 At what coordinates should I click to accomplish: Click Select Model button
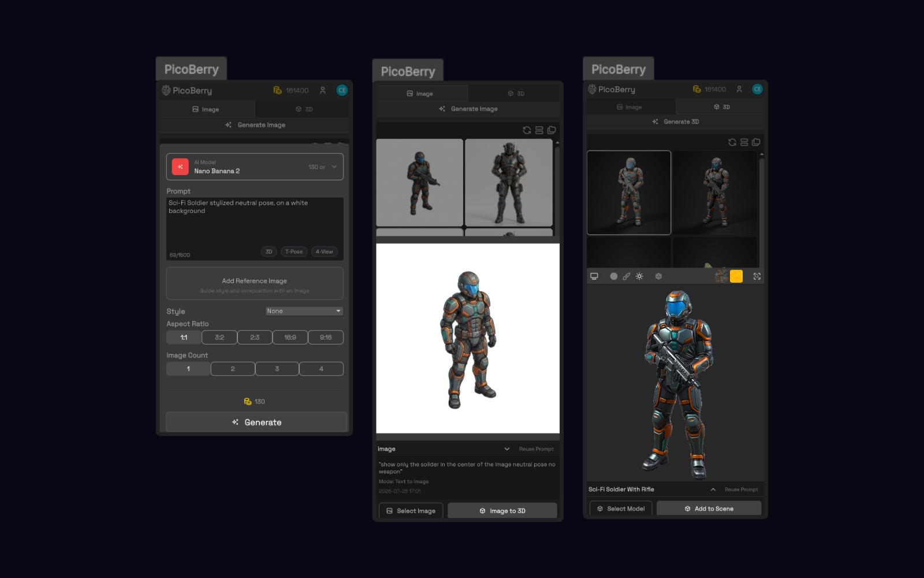[x=621, y=509]
